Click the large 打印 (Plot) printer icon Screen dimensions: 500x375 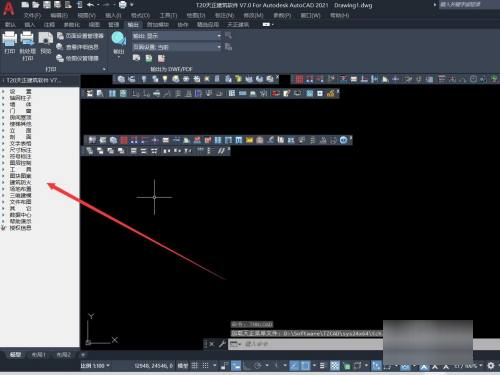tap(10, 39)
